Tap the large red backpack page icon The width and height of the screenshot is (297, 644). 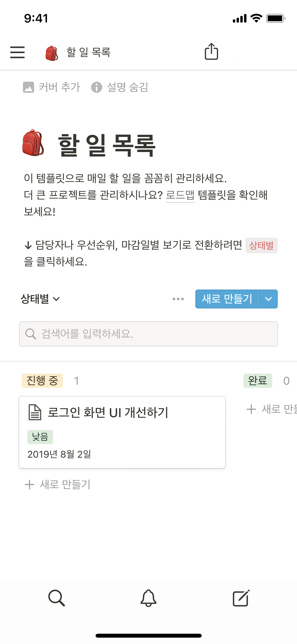click(33, 143)
